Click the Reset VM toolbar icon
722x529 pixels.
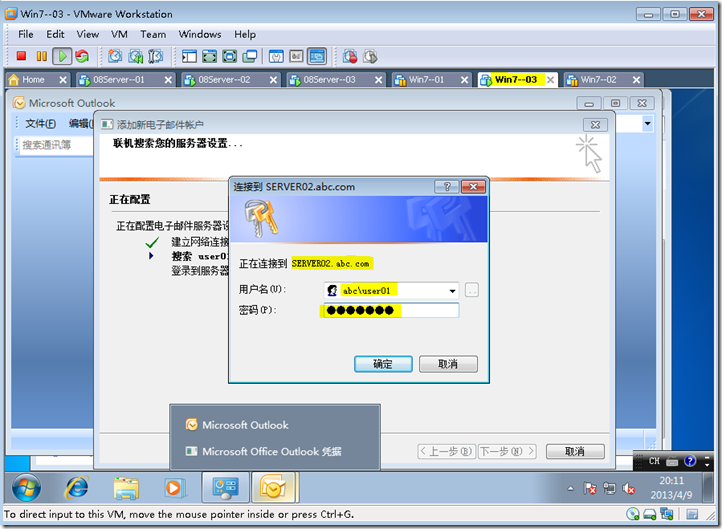[82, 56]
